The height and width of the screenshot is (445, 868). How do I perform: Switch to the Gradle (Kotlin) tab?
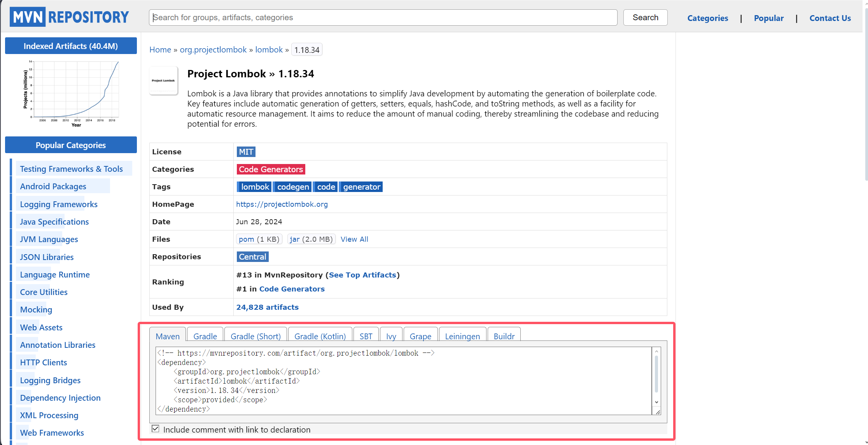(320, 336)
